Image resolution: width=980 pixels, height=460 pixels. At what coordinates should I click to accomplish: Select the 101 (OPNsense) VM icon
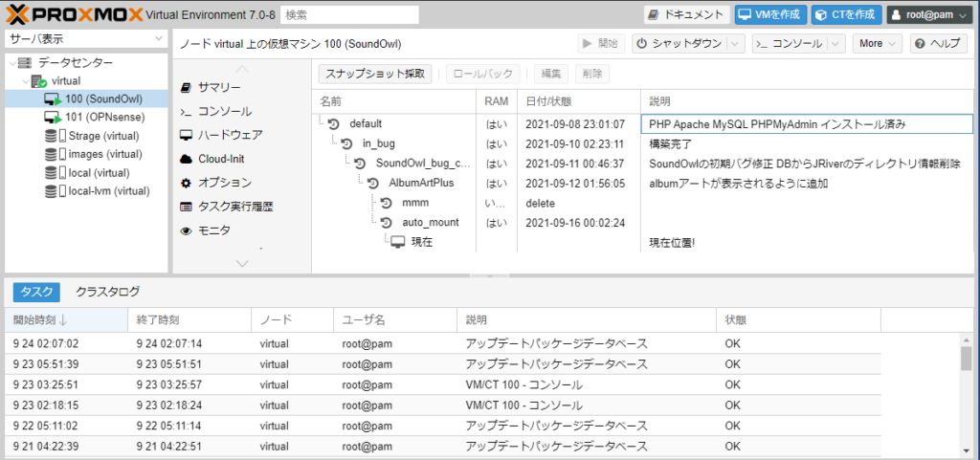[x=53, y=117]
